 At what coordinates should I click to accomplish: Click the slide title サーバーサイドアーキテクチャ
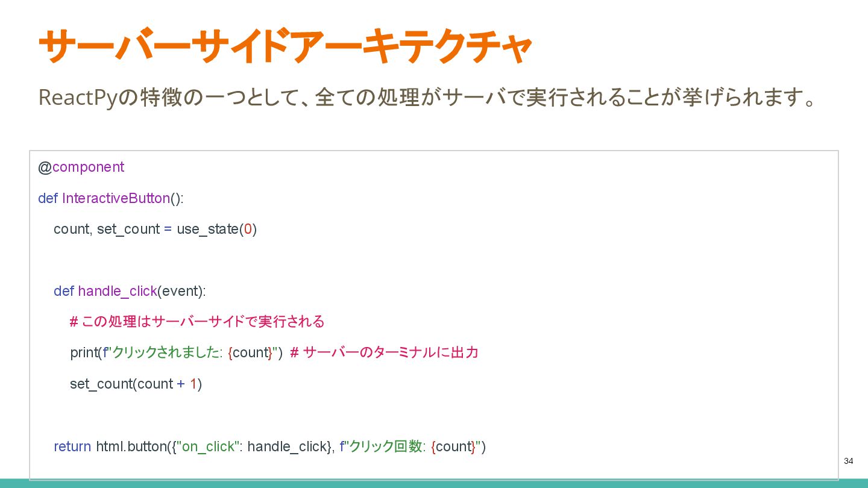tap(285, 46)
